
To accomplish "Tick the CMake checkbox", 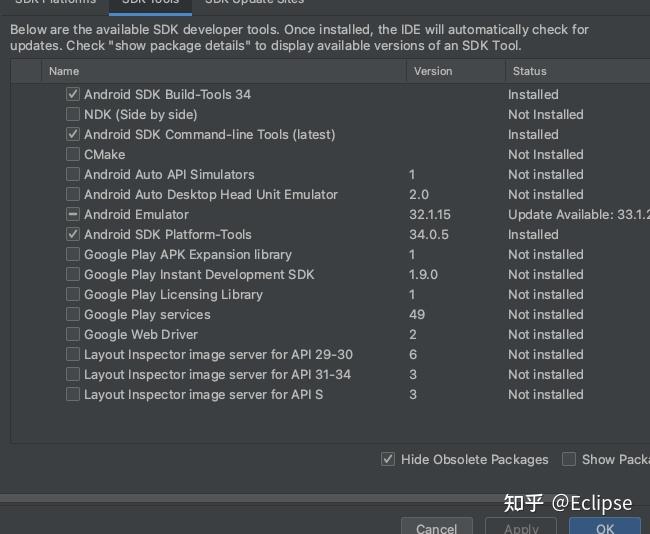I will pyautogui.click(x=73, y=154).
